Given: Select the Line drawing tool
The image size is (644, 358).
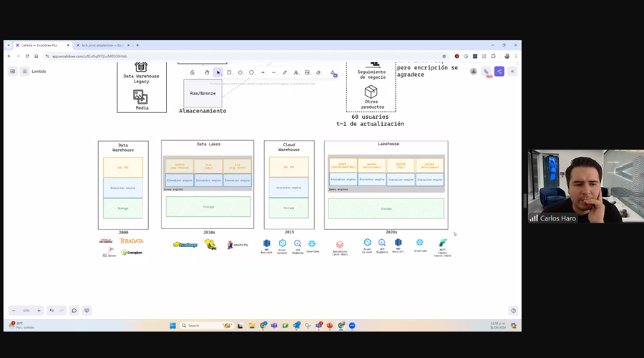Looking at the screenshot, I should (x=274, y=72).
